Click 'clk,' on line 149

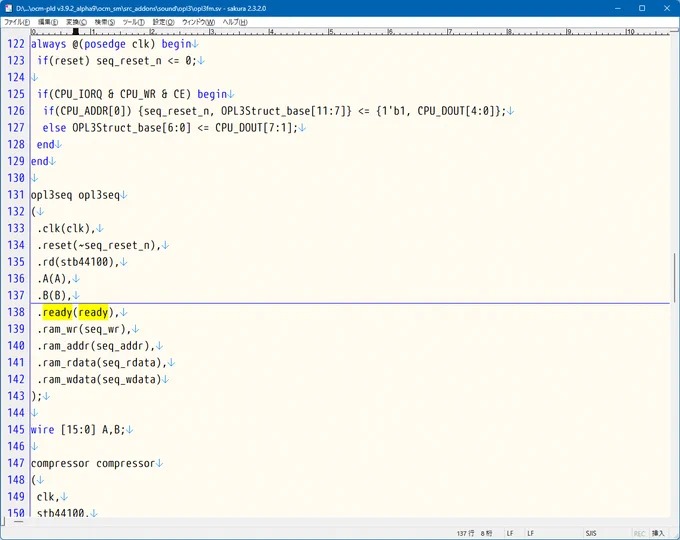pos(48,497)
